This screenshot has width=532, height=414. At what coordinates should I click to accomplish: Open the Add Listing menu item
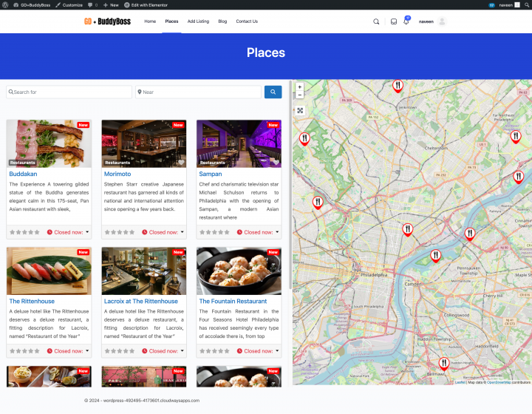pyautogui.click(x=198, y=21)
